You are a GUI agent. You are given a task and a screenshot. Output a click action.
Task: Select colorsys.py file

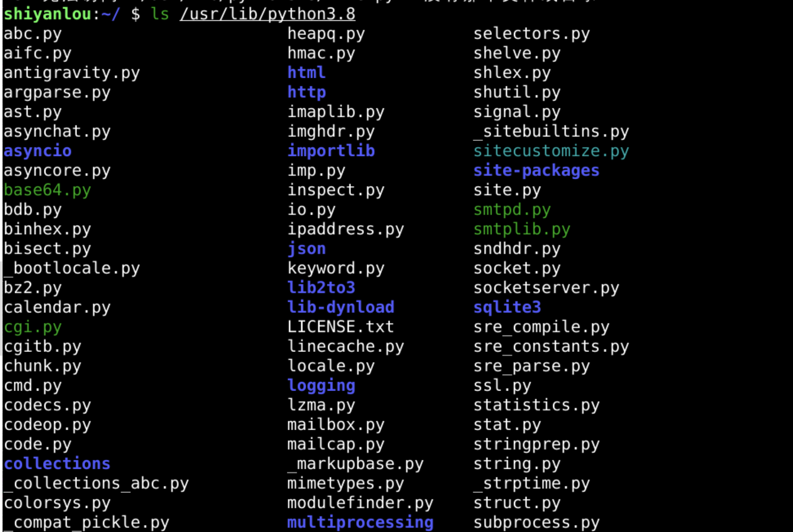[x=57, y=503]
